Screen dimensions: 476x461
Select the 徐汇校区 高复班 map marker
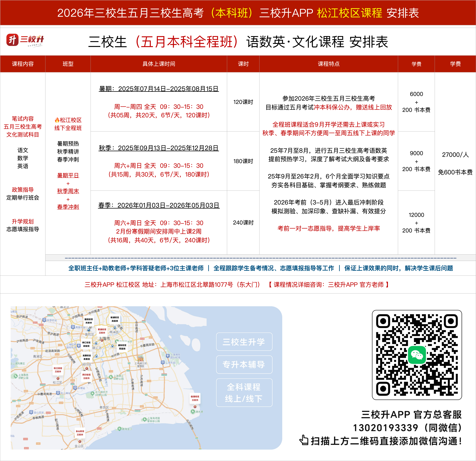click(86, 344)
